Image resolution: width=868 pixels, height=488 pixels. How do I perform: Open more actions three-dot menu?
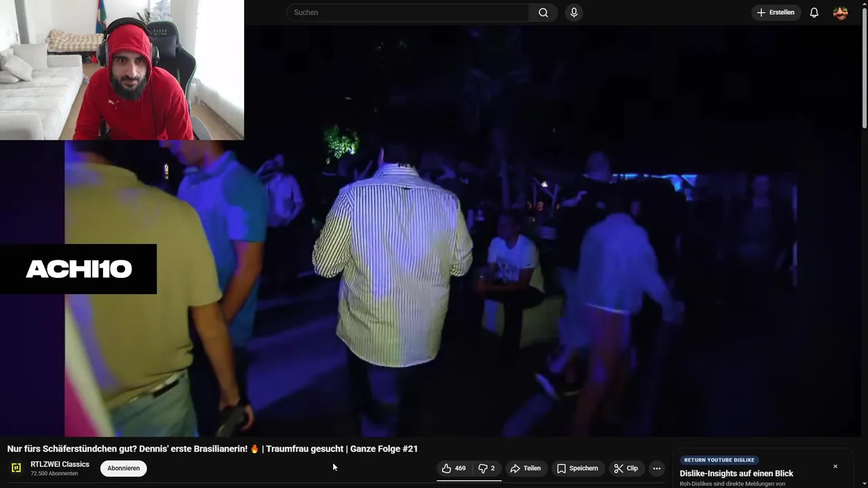point(656,468)
